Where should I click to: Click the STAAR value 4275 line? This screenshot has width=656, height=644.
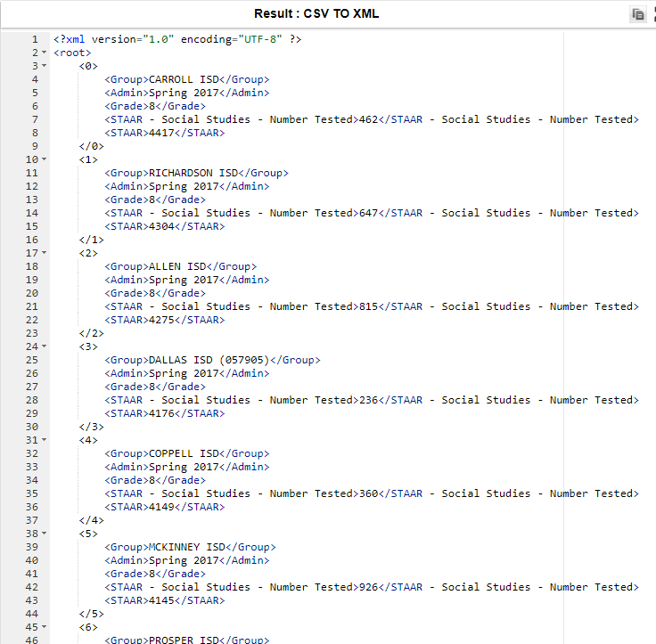(x=164, y=320)
